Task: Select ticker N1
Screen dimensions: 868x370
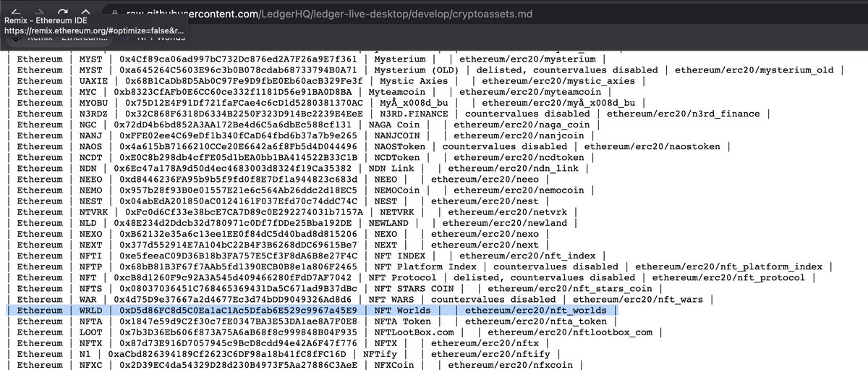Action: (x=83, y=355)
